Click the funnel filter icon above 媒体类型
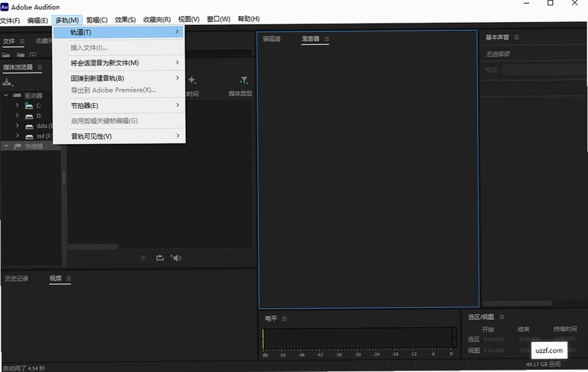588x372 pixels. pos(244,80)
